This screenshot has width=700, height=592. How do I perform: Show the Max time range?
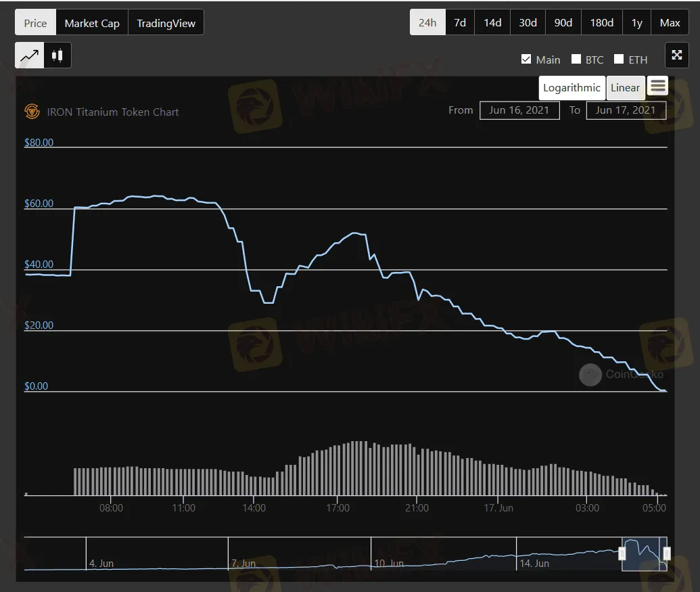pos(670,22)
